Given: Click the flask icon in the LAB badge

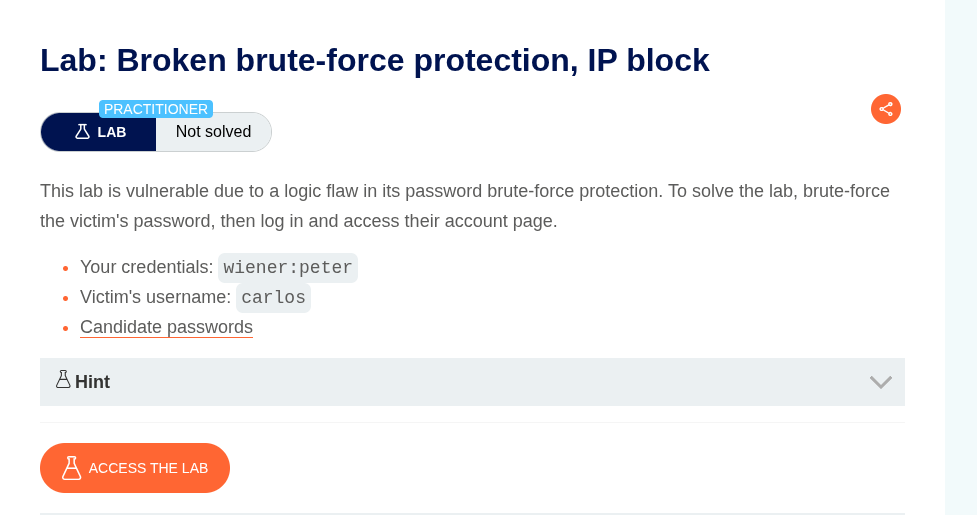Looking at the screenshot, I should coord(83,132).
